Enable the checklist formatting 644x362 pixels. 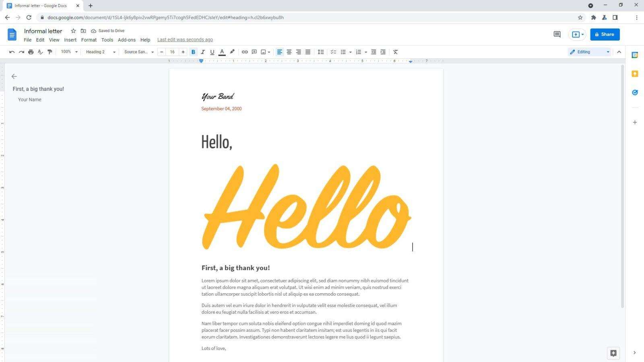(x=333, y=51)
